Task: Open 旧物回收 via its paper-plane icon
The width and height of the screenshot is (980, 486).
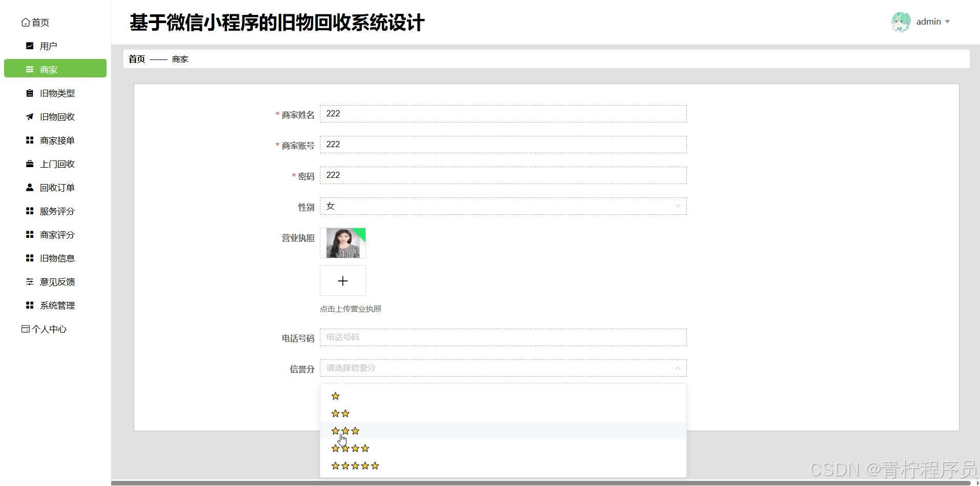Action: [x=29, y=116]
